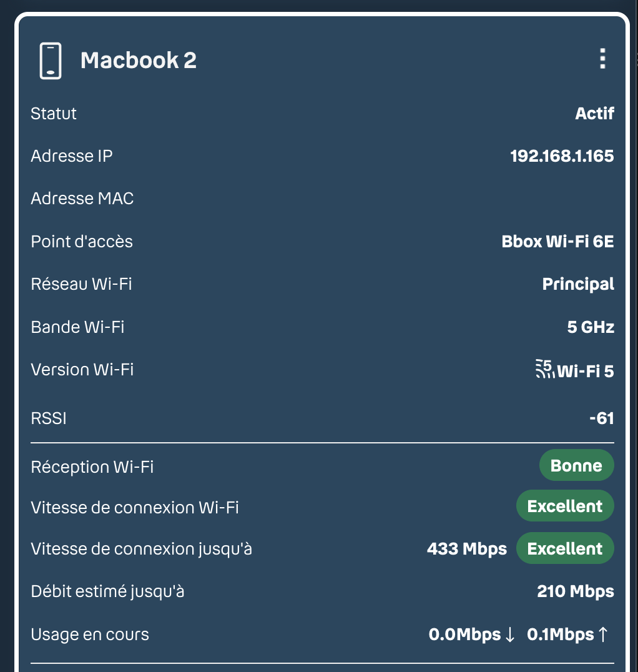Click the Principal network value
638x672 pixels.
(x=578, y=284)
